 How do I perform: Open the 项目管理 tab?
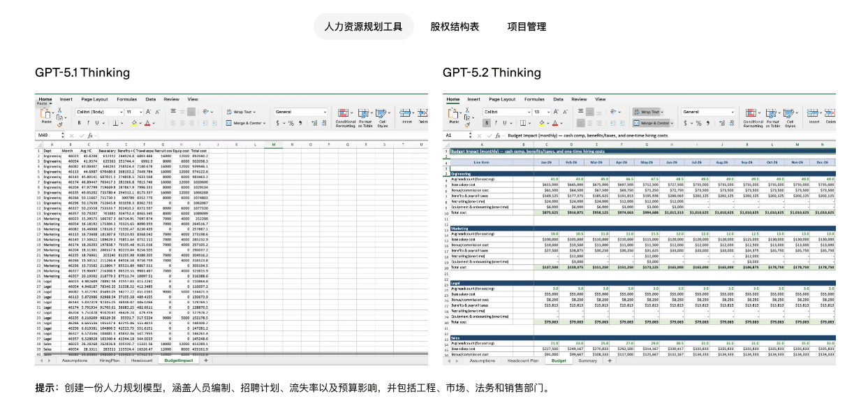click(527, 27)
